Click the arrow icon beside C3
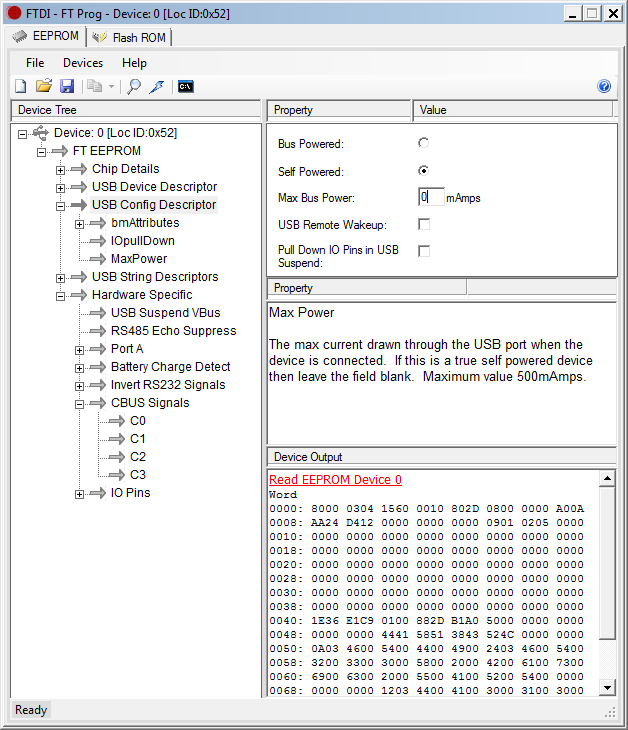 [x=117, y=475]
